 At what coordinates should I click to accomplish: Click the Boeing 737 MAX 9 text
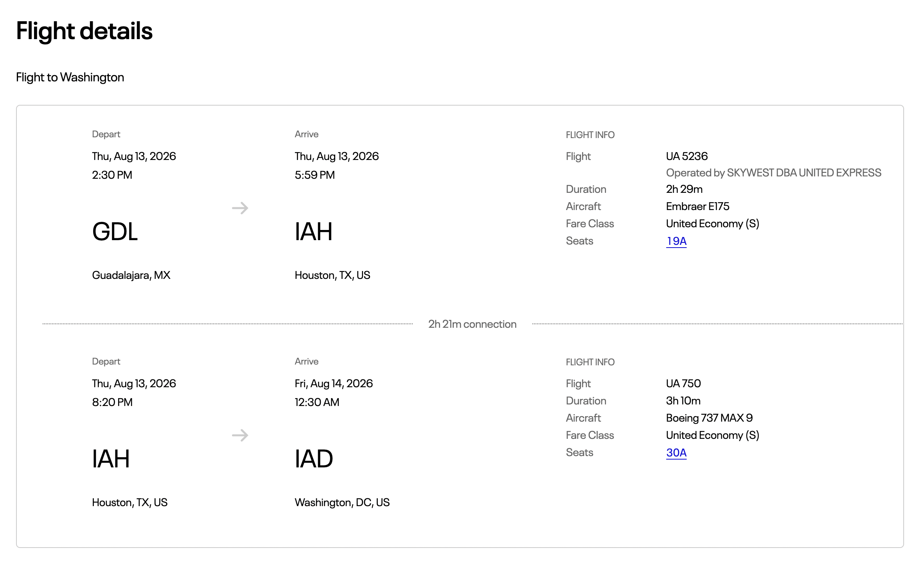click(709, 418)
